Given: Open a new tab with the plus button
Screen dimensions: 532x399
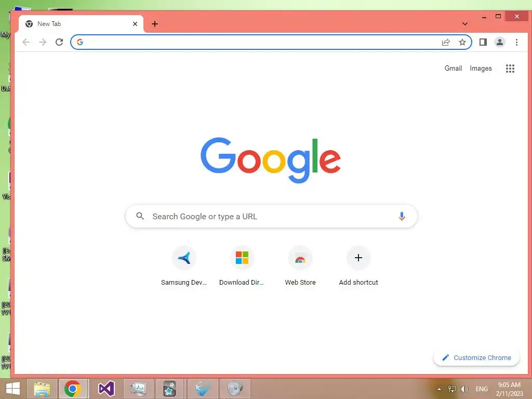Looking at the screenshot, I should coord(155,24).
